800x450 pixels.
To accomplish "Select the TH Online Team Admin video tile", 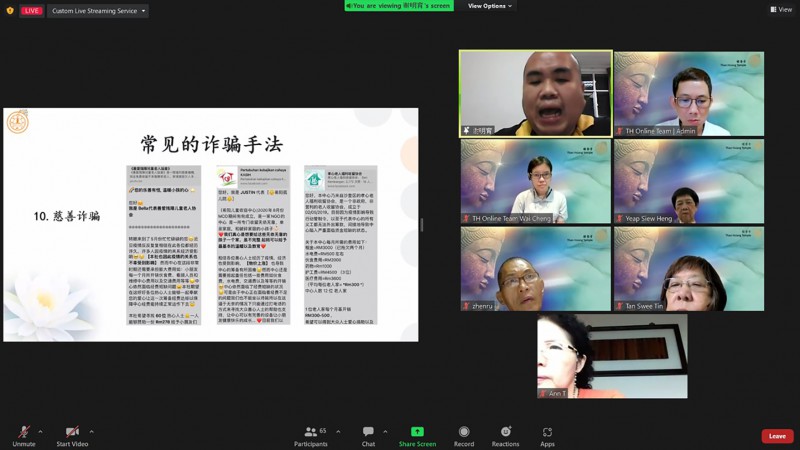I will pos(688,94).
